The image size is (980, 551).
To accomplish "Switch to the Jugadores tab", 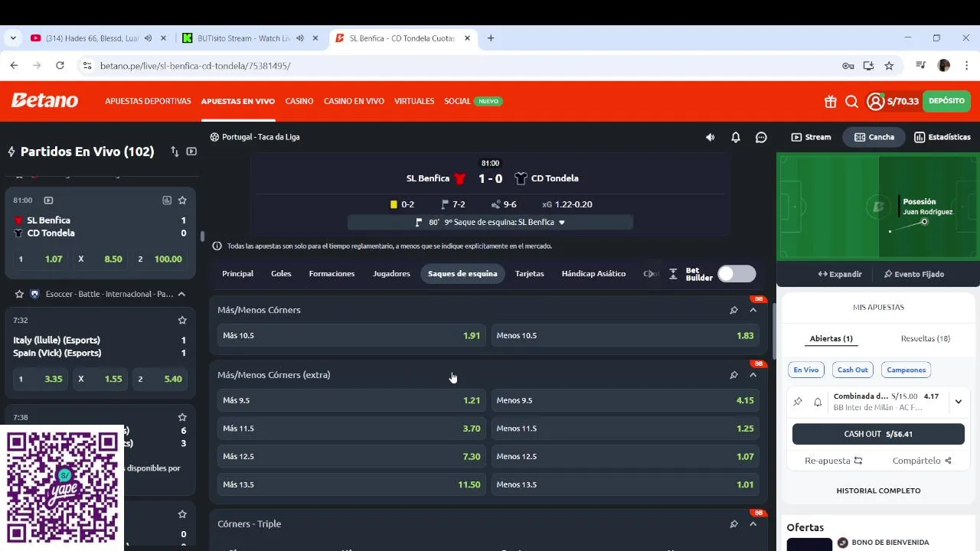I will click(x=391, y=274).
